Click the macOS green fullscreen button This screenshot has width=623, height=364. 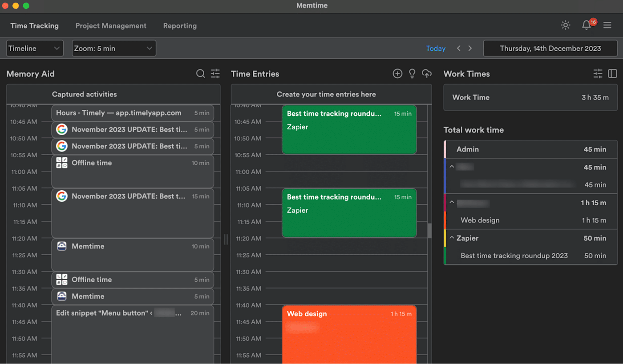click(x=26, y=6)
